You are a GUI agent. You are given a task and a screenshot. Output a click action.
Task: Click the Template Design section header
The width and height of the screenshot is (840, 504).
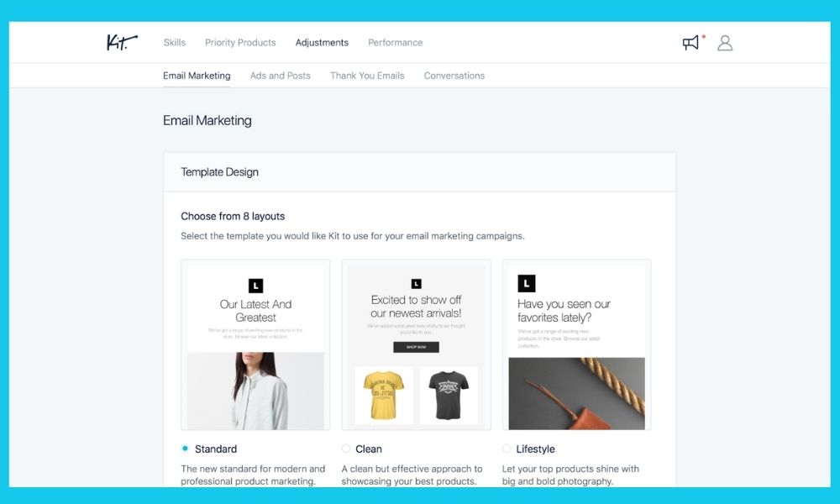(218, 171)
